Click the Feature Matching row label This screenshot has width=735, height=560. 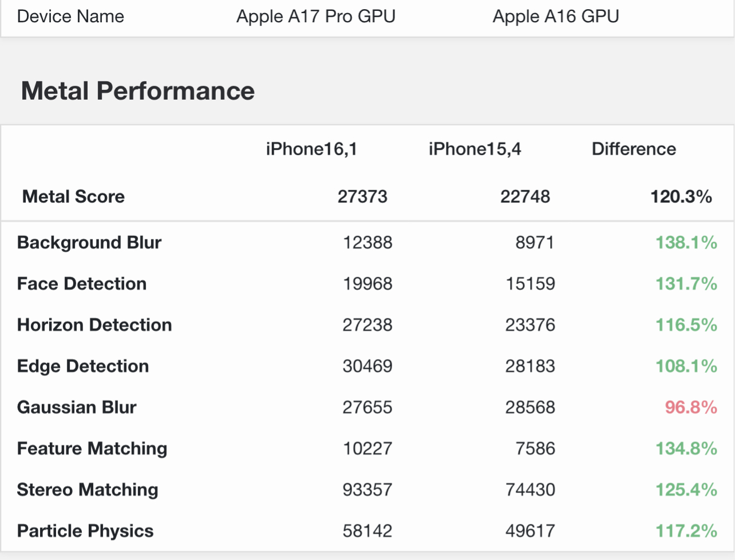pos(92,448)
